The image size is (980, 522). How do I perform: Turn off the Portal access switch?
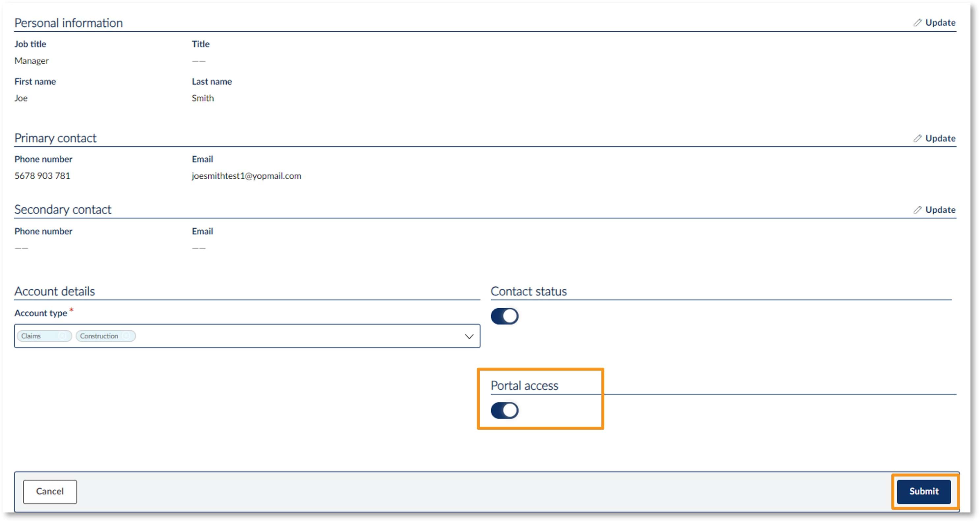click(x=504, y=411)
